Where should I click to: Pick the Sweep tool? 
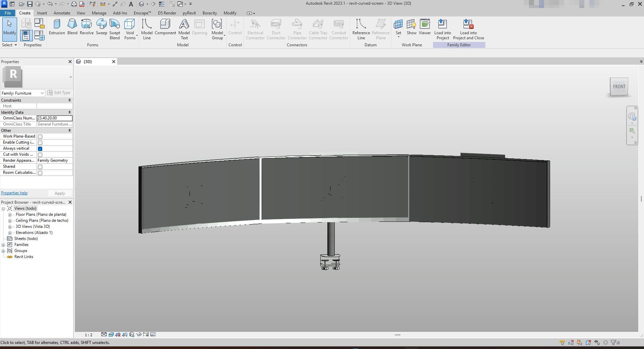coord(101,27)
